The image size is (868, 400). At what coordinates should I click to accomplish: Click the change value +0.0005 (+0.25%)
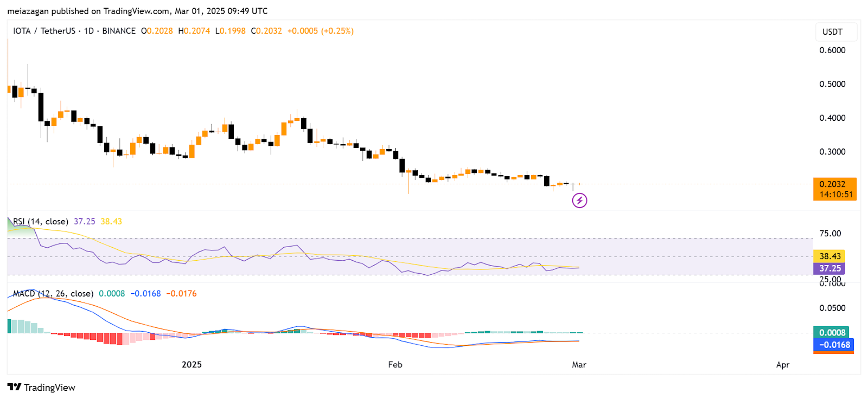tap(321, 31)
